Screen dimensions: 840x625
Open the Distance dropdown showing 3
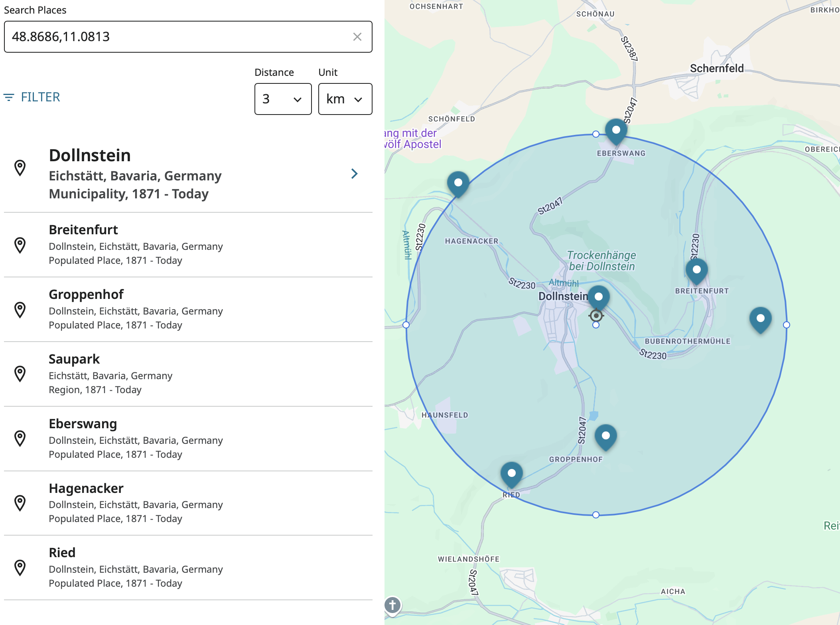(283, 99)
